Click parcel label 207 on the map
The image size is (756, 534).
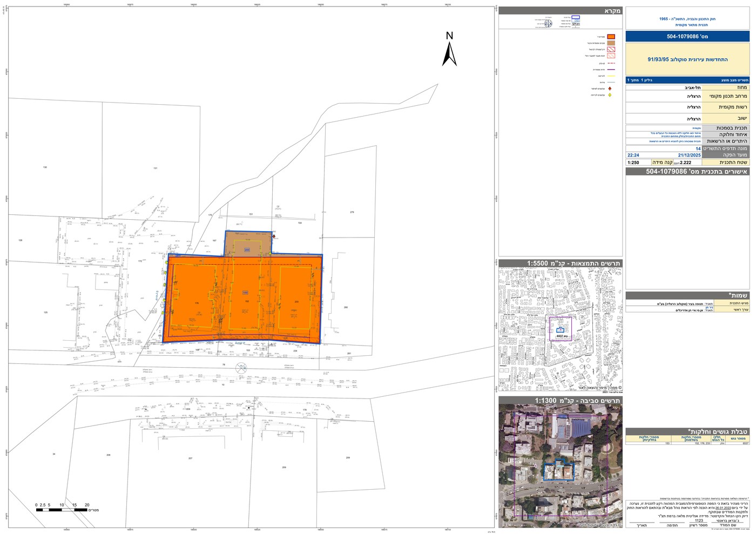click(x=190, y=458)
